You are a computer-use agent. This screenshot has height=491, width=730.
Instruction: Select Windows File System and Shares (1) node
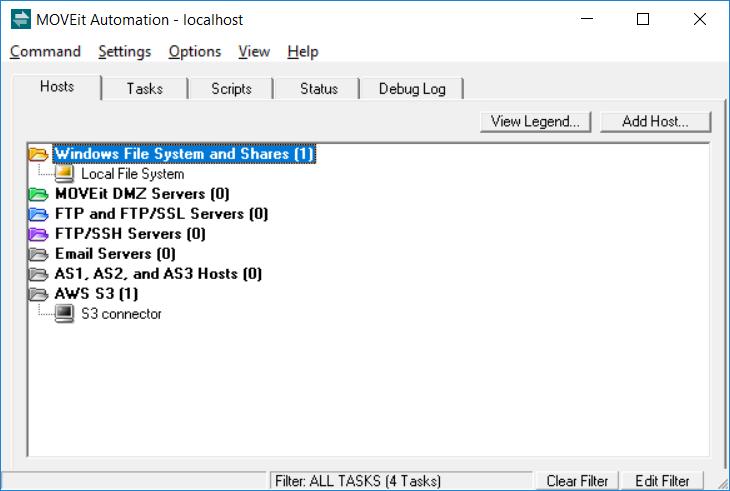tap(184, 154)
